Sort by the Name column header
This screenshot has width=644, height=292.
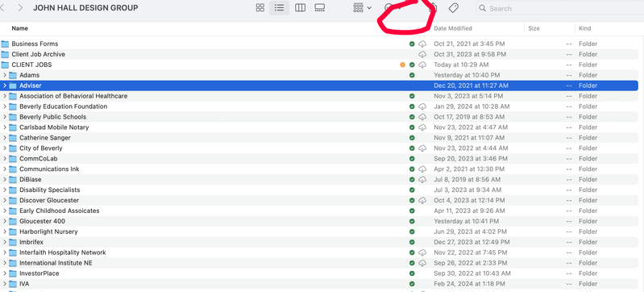coord(19,28)
